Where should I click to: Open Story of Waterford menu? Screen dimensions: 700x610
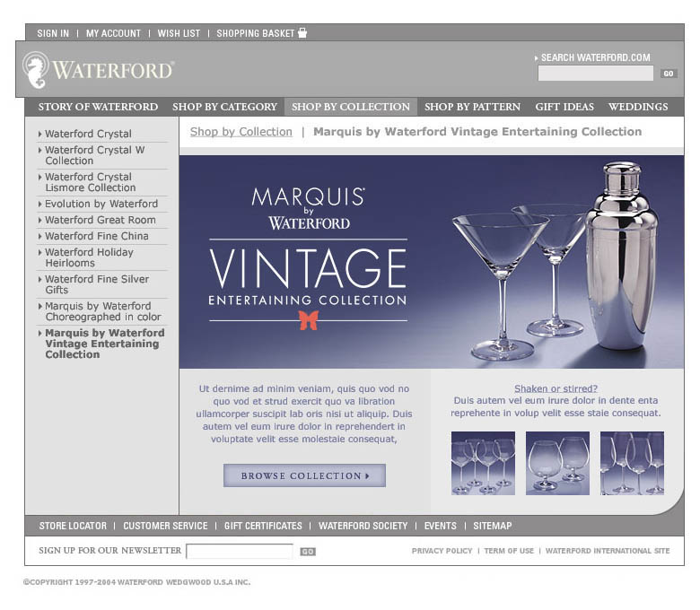98,107
